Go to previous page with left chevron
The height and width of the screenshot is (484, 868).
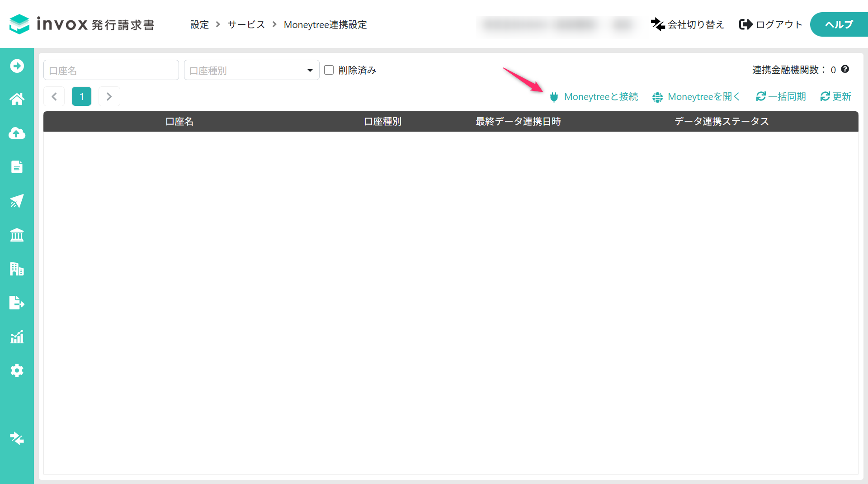coord(54,96)
